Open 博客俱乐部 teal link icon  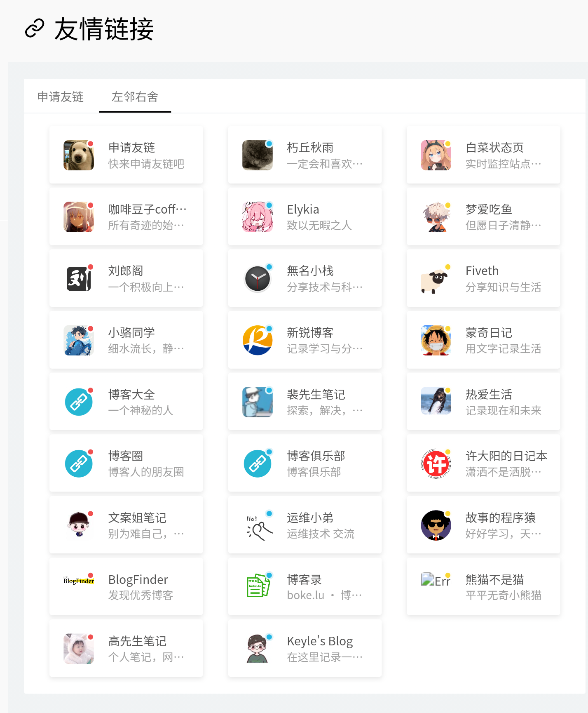coord(257,464)
